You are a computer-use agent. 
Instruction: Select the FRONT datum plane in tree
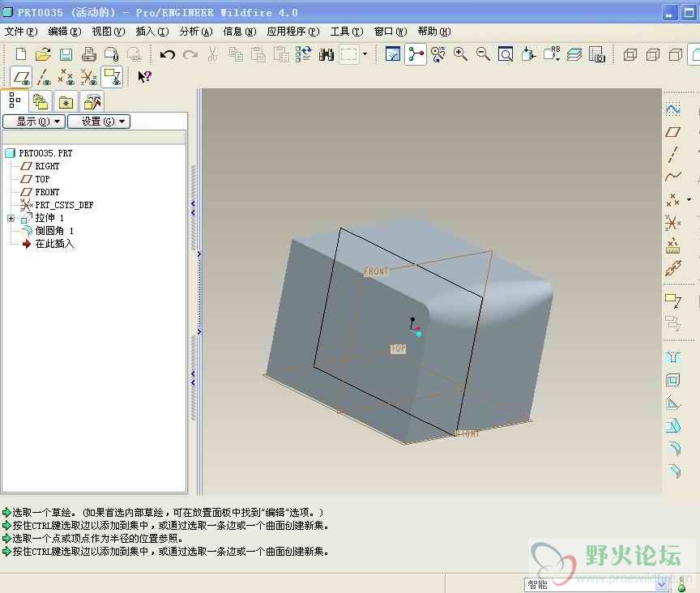(47, 192)
